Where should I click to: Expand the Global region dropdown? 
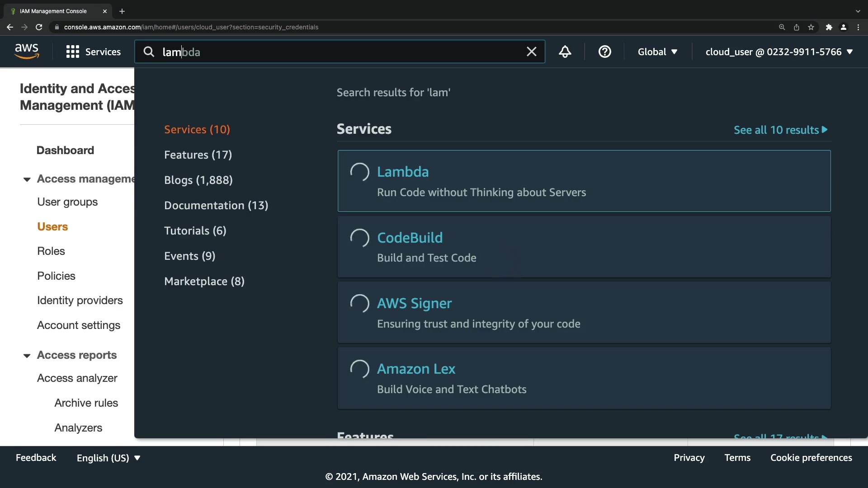(x=657, y=52)
